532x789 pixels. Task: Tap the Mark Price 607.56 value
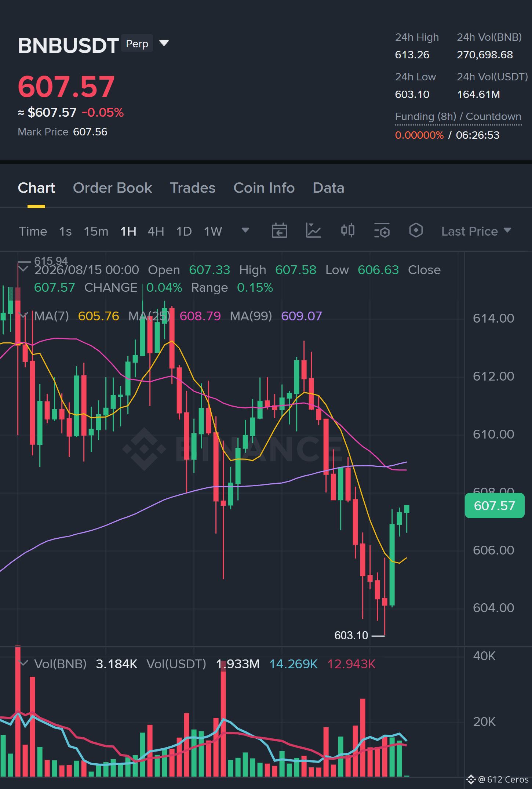90,132
